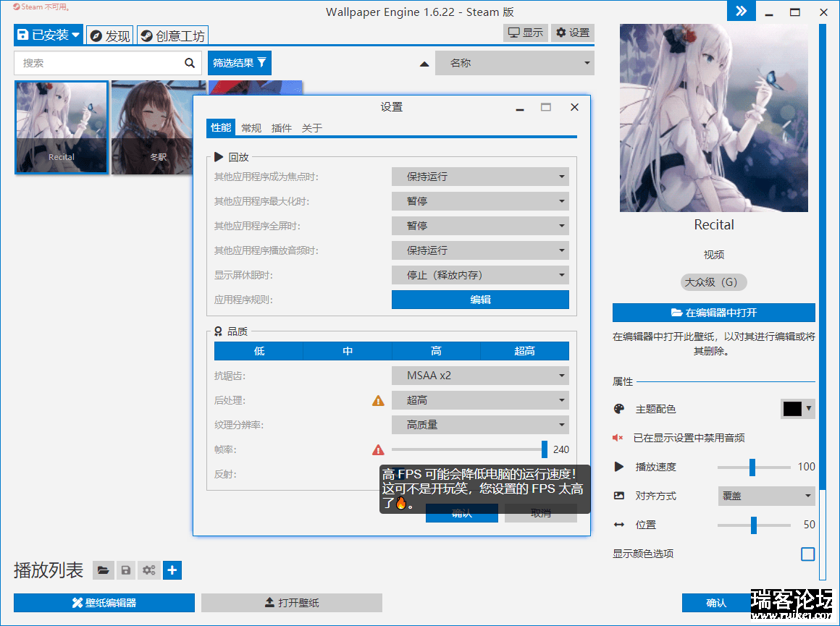Click the 播放速度 play icon
The width and height of the screenshot is (840, 626).
[618, 466]
